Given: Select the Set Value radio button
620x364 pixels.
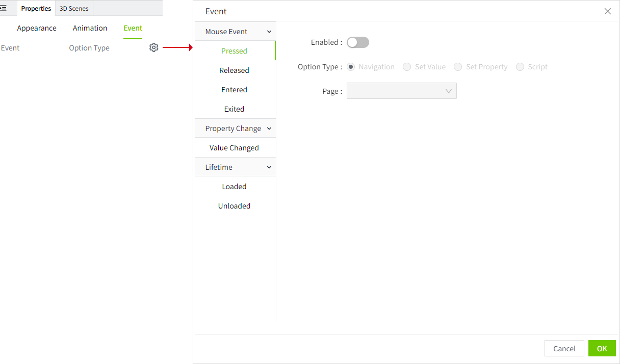Looking at the screenshot, I should [407, 67].
